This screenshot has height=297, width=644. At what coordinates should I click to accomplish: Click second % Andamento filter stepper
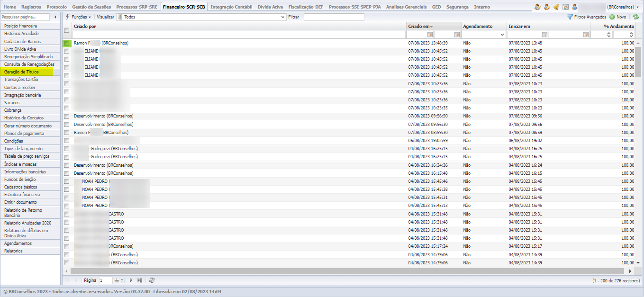(x=631, y=35)
